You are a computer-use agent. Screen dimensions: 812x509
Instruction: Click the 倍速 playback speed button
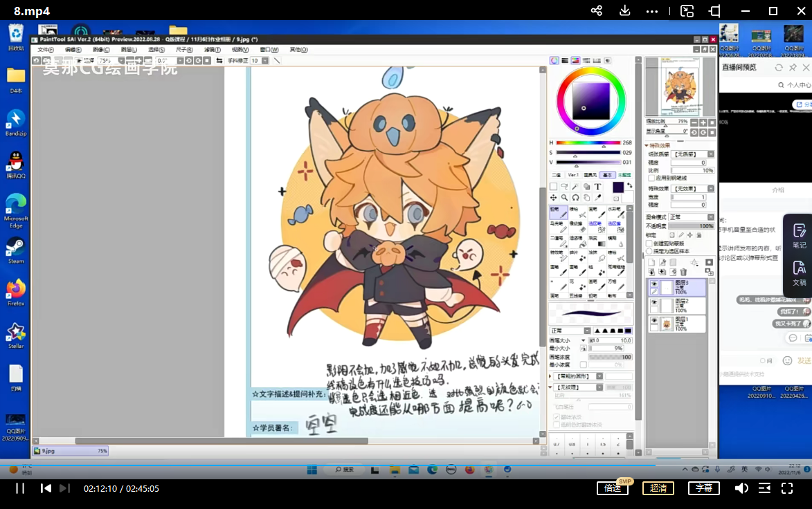(613, 488)
